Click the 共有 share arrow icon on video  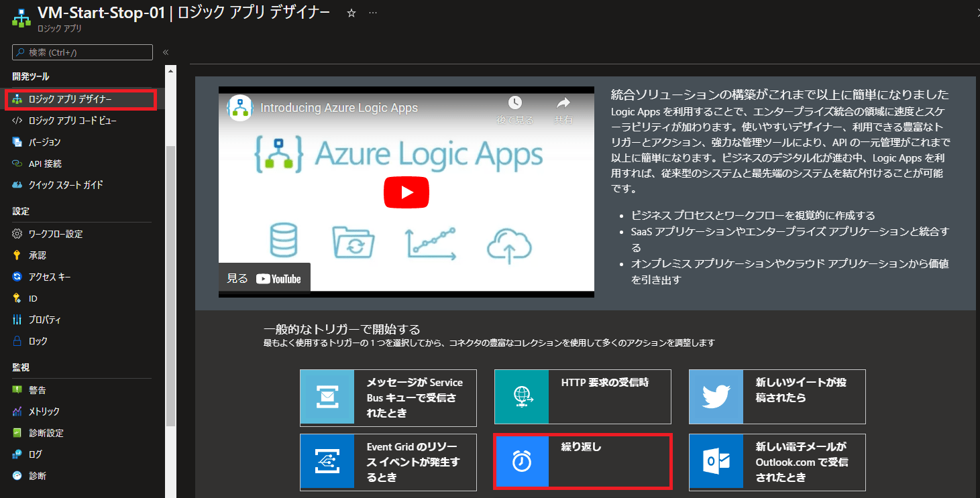point(563,103)
